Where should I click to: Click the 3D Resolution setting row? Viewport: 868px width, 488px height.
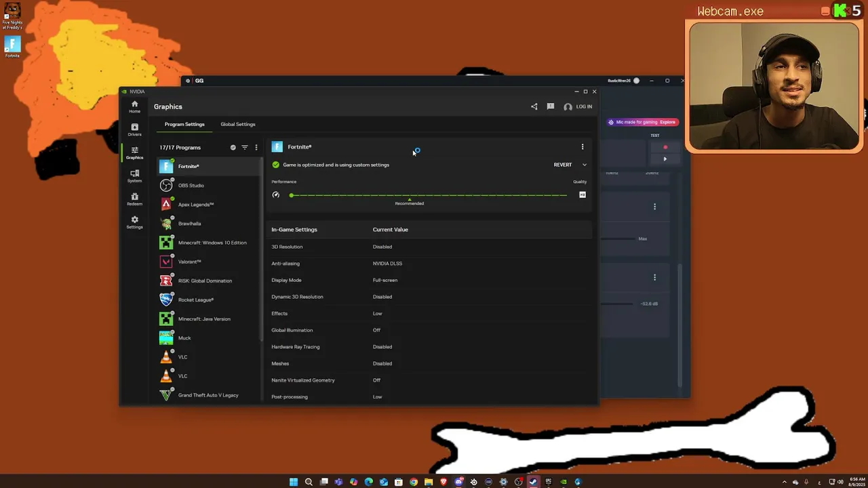click(431, 247)
